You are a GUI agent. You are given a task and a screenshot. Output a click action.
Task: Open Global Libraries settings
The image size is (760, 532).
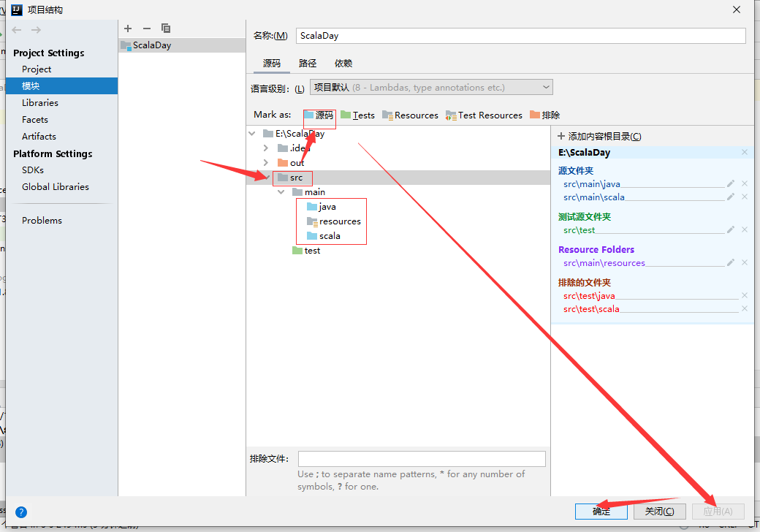[56, 187]
